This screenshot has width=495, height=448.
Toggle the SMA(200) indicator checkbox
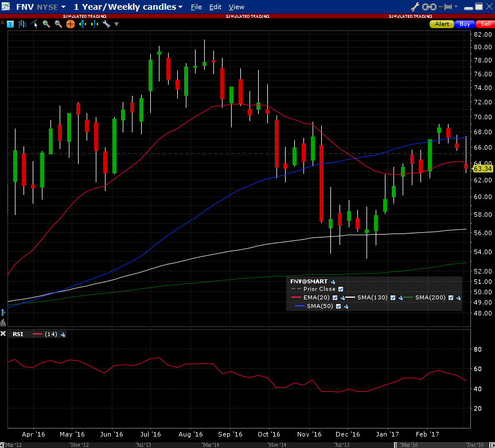click(451, 298)
